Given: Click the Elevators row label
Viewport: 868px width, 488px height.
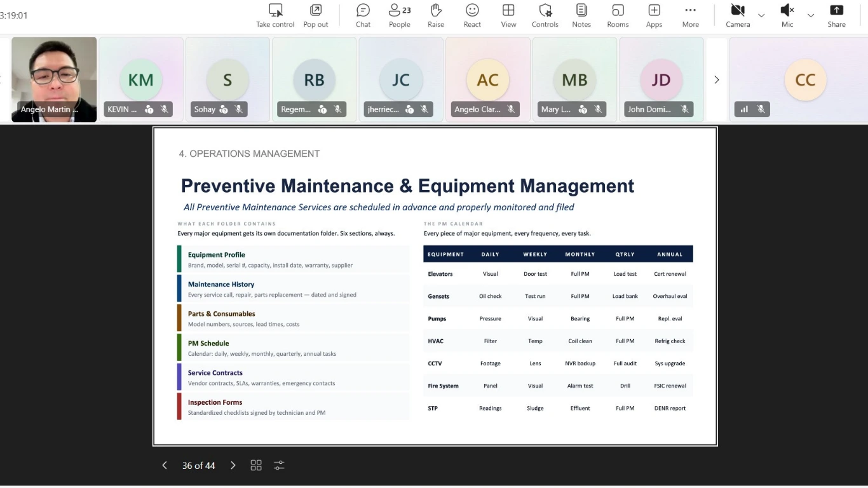Looking at the screenshot, I should (x=440, y=274).
